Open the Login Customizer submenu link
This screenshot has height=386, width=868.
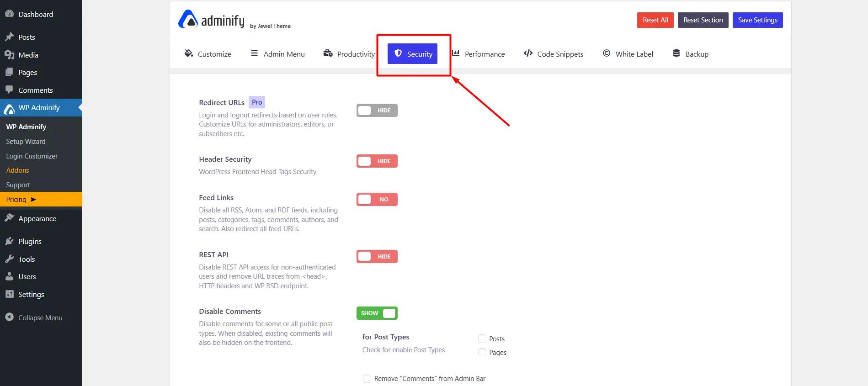[x=32, y=156]
